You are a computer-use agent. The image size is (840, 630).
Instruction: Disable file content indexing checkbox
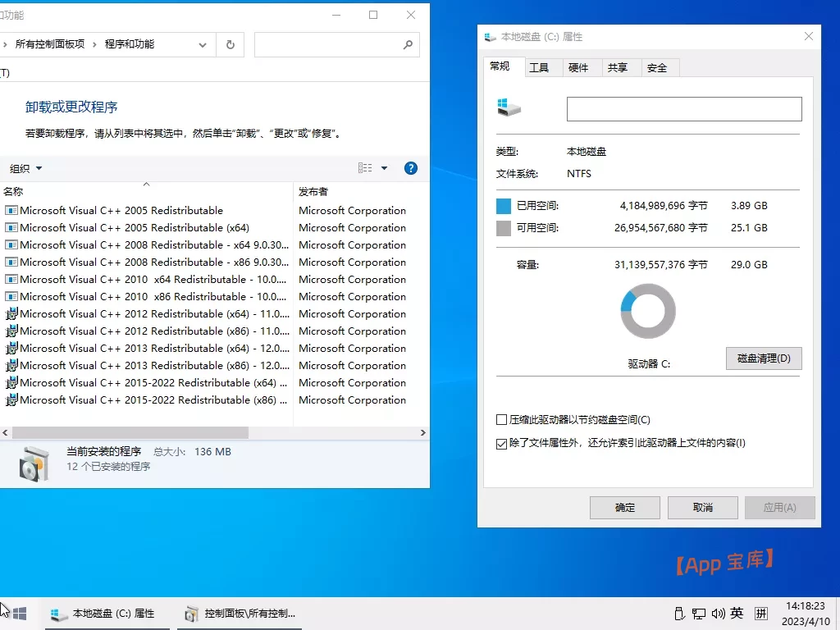[x=503, y=442]
